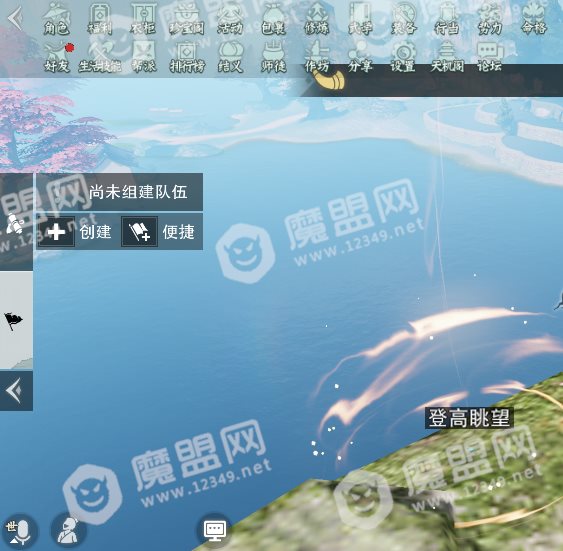This screenshot has width=563, height=551.
Task: Open the 生活技能 life skills menu
Action: (x=100, y=57)
